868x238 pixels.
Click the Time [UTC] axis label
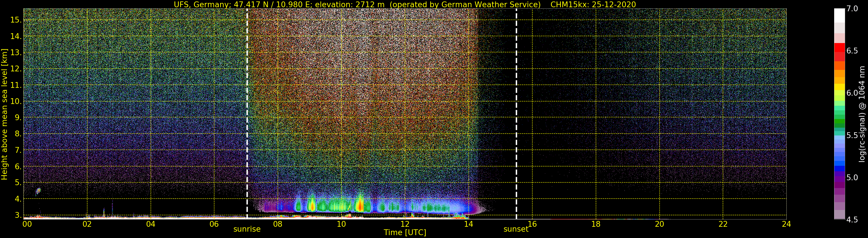point(405,233)
